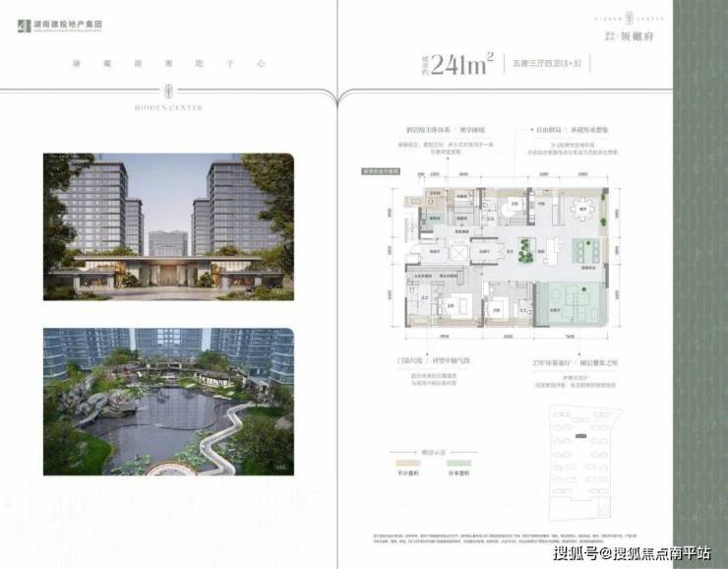
Task: Click the emblem above HIDDEN CENTER text
Action: click(168, 91)
